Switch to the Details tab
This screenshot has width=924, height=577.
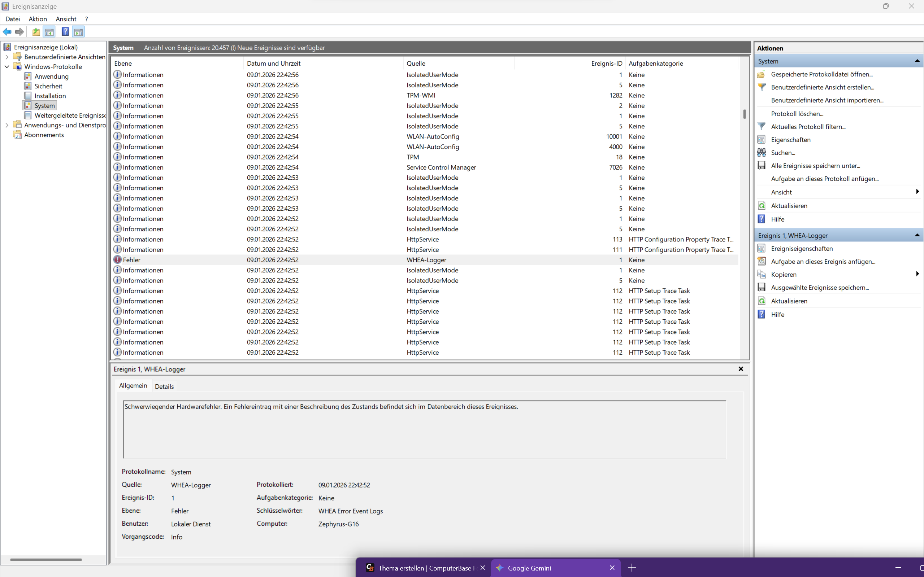pos(164,386)
